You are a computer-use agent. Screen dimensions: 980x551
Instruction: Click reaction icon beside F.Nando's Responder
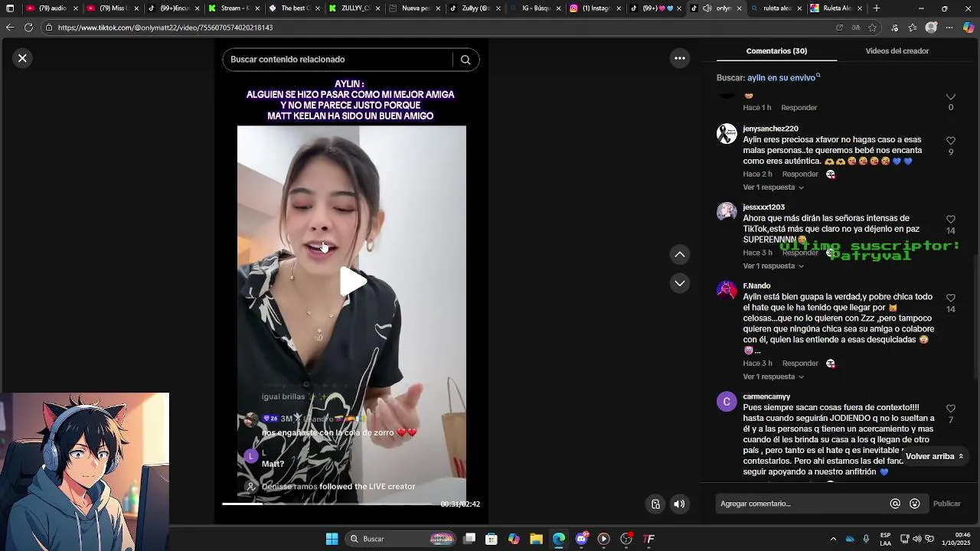pyautogui.click(x=831, y=364)
